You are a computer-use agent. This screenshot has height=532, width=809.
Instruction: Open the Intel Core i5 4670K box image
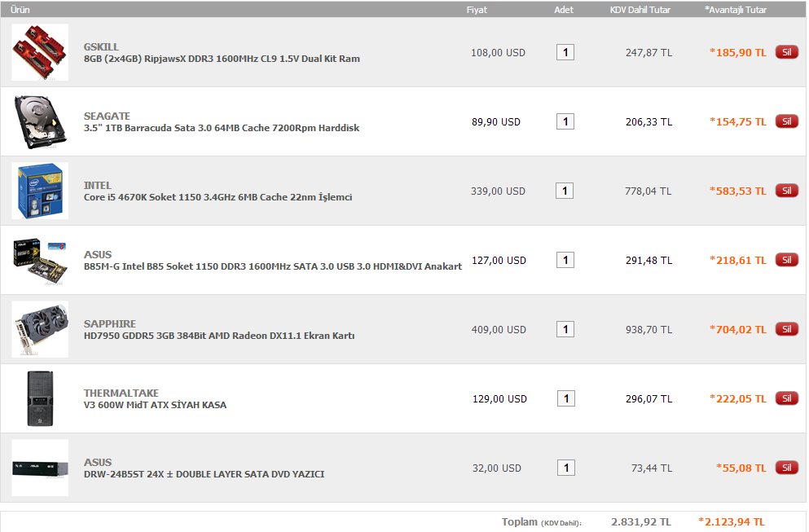pos(40,191)
